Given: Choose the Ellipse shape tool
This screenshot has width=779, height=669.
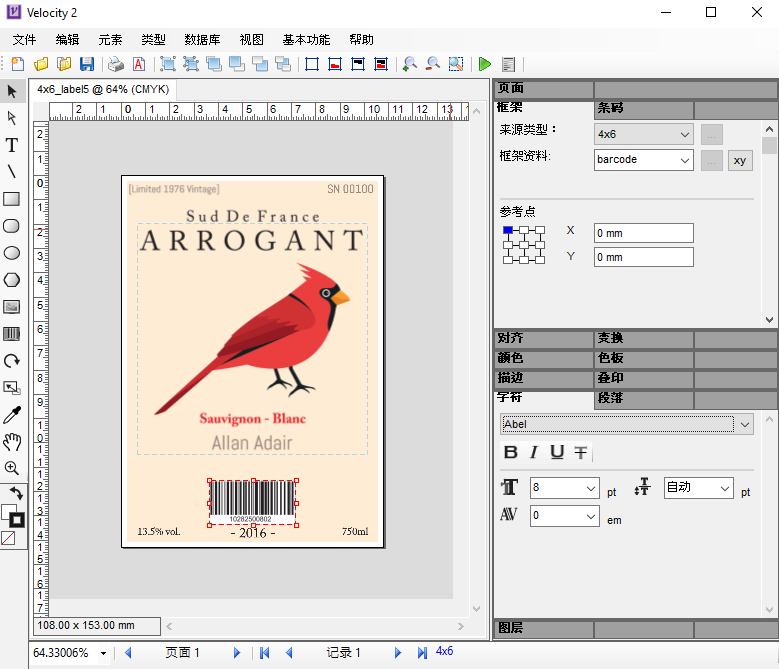Looking at the screenshot, I should pos(12,253).
